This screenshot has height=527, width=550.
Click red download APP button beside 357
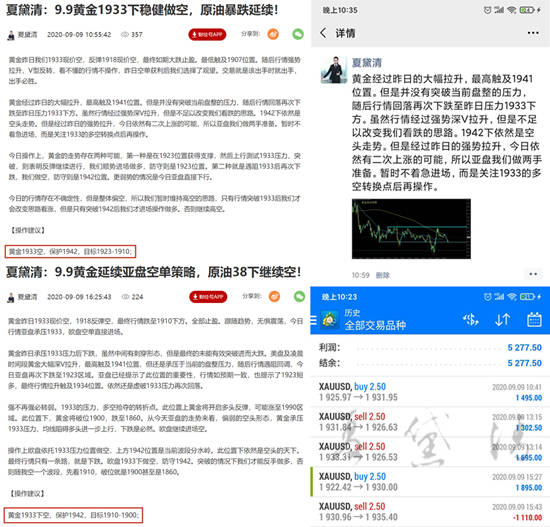(207, 34)
